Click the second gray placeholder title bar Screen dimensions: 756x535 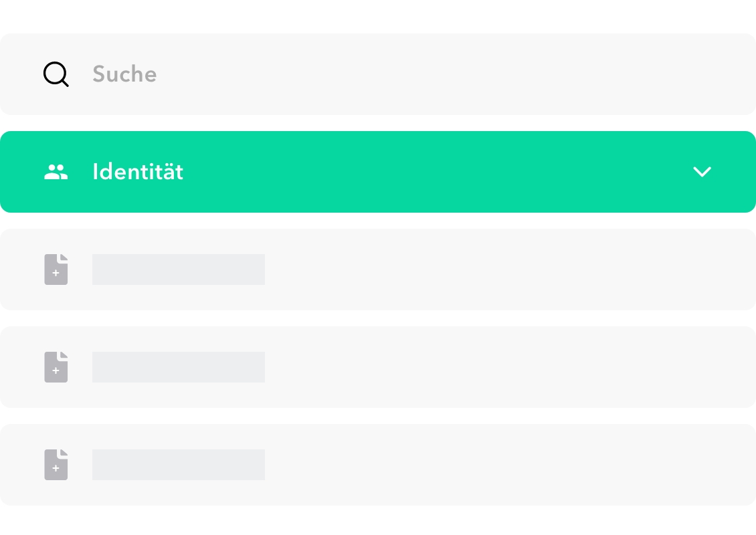point(179,367)
